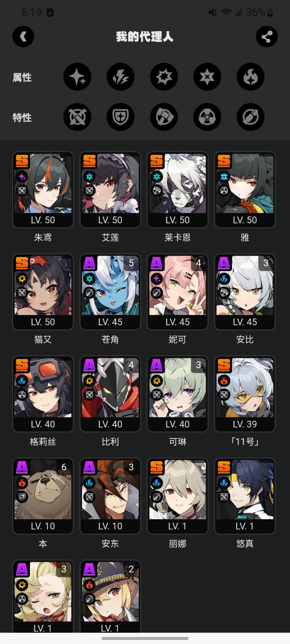
Task: View 悠真 level 1 agent
Action: point(245,496)
